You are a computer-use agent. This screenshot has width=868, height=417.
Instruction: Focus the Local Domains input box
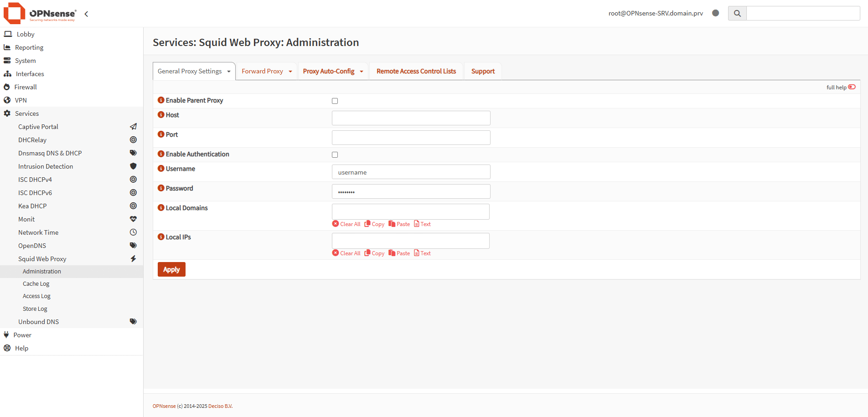click(x=411, y=211)
